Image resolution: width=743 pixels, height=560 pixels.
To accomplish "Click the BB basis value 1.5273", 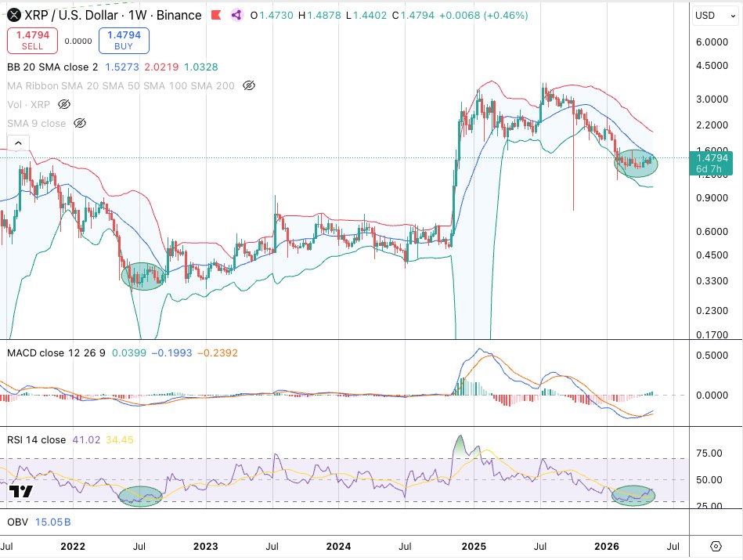I will tap(122, 67).
